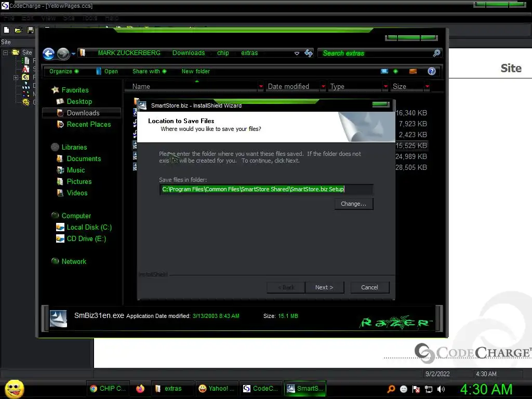
Task: Click the action center flag tray icon
Action: pos(416,389)
